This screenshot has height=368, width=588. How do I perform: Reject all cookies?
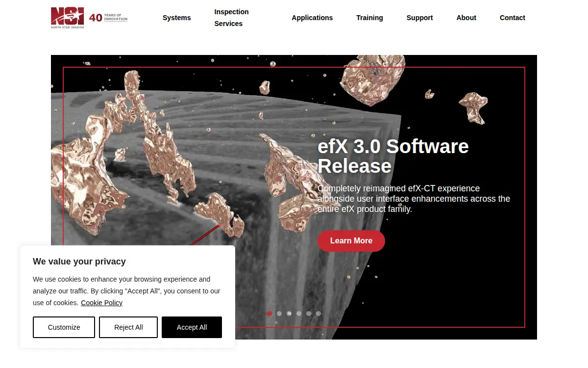(128, 327)
